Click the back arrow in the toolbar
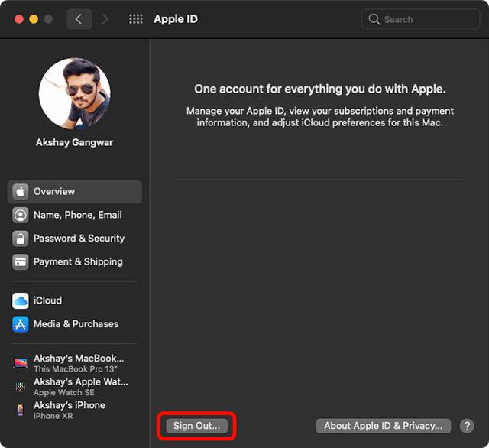 79,19
